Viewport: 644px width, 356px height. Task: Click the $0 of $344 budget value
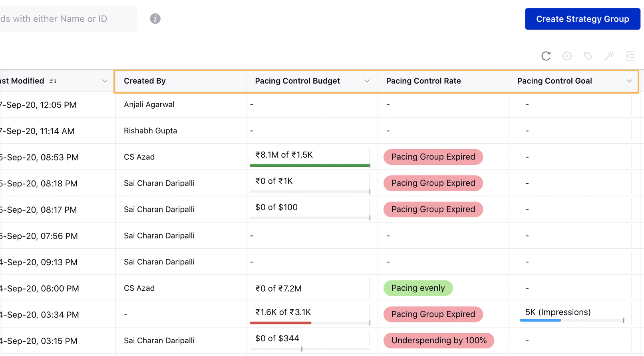click(x=277, y=338)
